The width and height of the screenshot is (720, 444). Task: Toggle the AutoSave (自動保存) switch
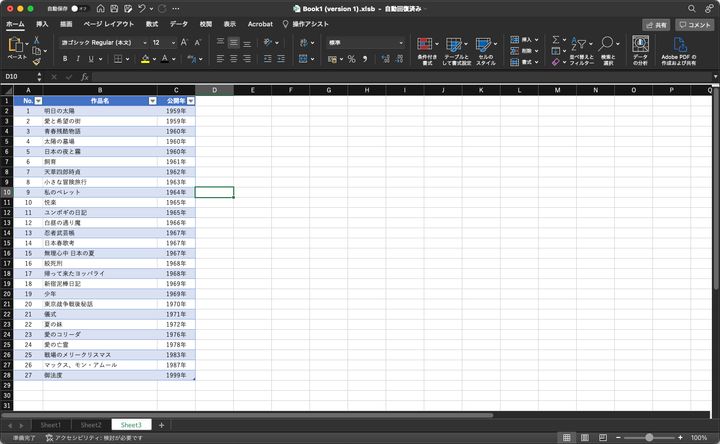78,8
